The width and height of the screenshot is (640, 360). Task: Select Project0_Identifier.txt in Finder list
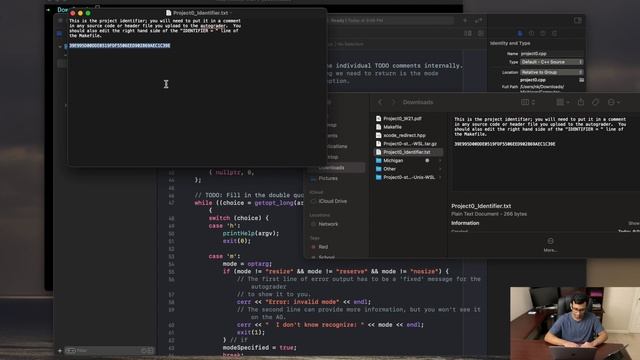pyautogui.click(x=408, y=152)
